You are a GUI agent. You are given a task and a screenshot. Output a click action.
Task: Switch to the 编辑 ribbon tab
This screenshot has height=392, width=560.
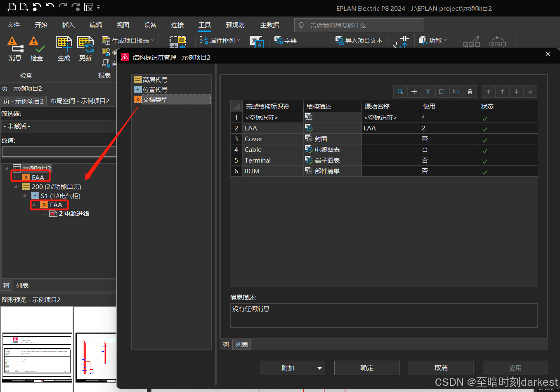tap(96, 25)
